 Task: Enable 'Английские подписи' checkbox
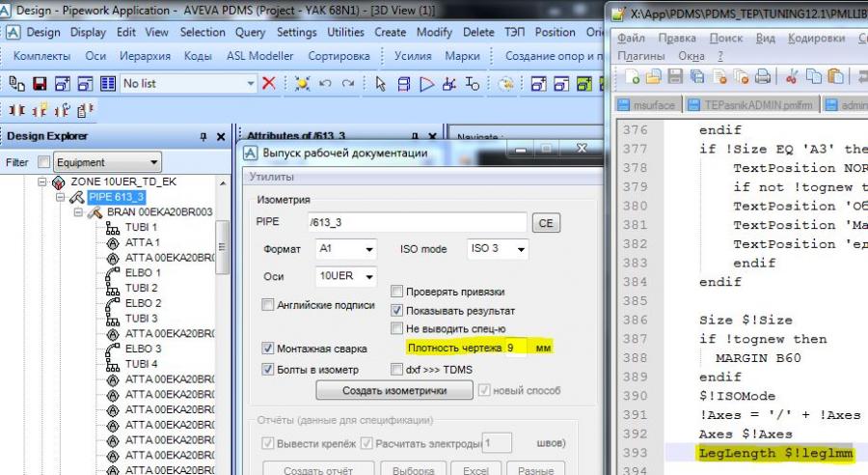pyautogui.click(x=267, y=304)
